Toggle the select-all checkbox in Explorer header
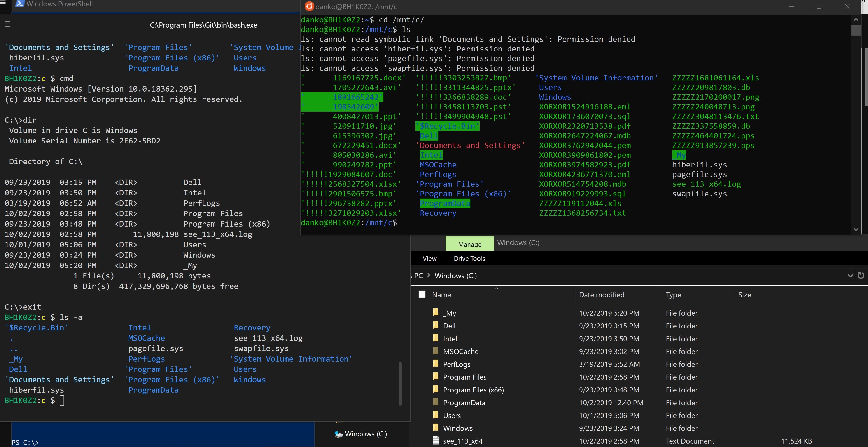The height and width of the screenshot is (447, 868). pyautogui.click(x=422, y=294)
